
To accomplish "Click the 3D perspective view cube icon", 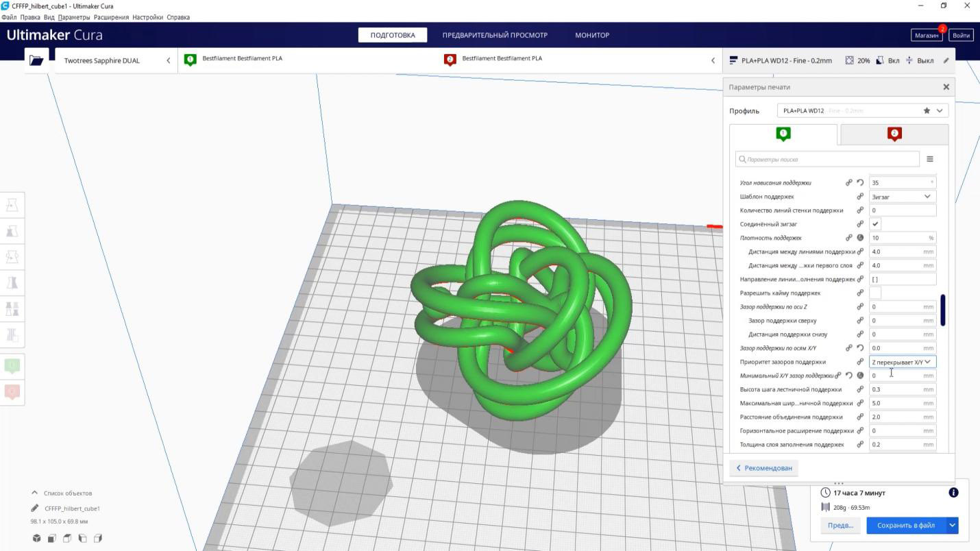I will (37, 538).
